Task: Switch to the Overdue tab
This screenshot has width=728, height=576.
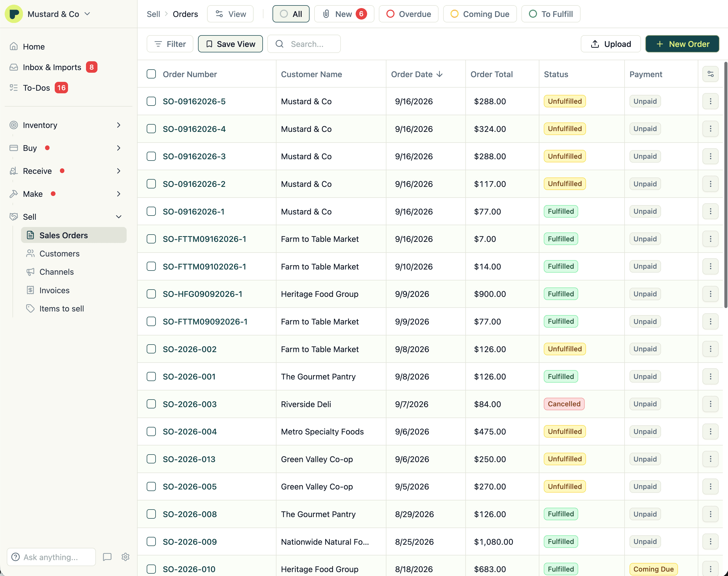Action: [409, 14]
